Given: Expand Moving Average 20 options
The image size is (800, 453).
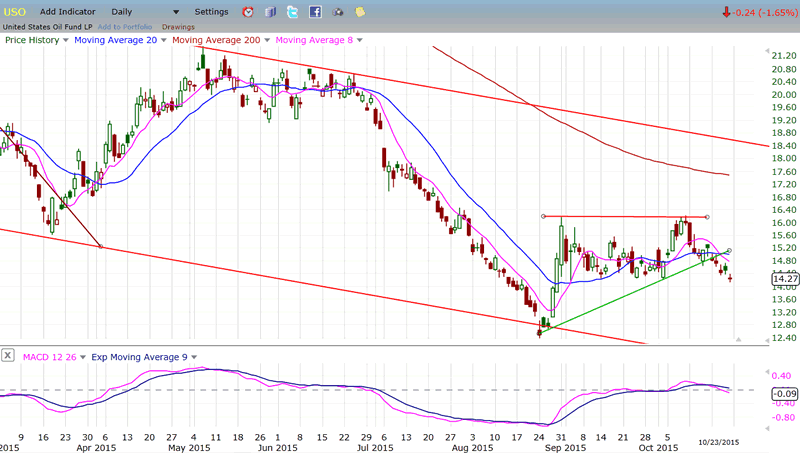Looking at the screenshot, I should coord(164,40).
